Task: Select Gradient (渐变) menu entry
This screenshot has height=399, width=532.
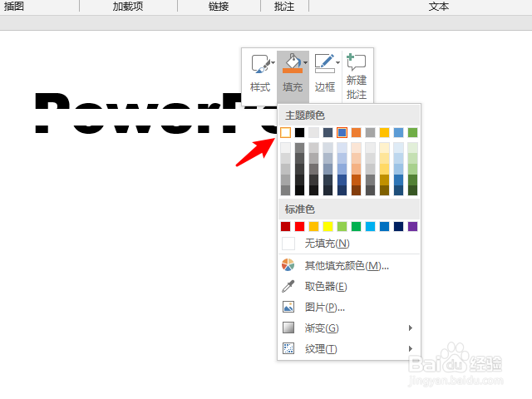Action: click(349, 328)
